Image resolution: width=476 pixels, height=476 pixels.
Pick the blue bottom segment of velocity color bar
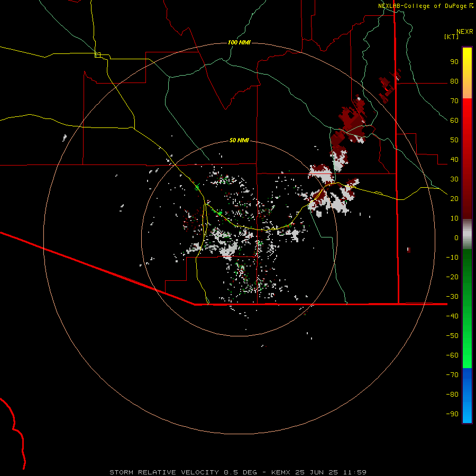click(467, 396)
